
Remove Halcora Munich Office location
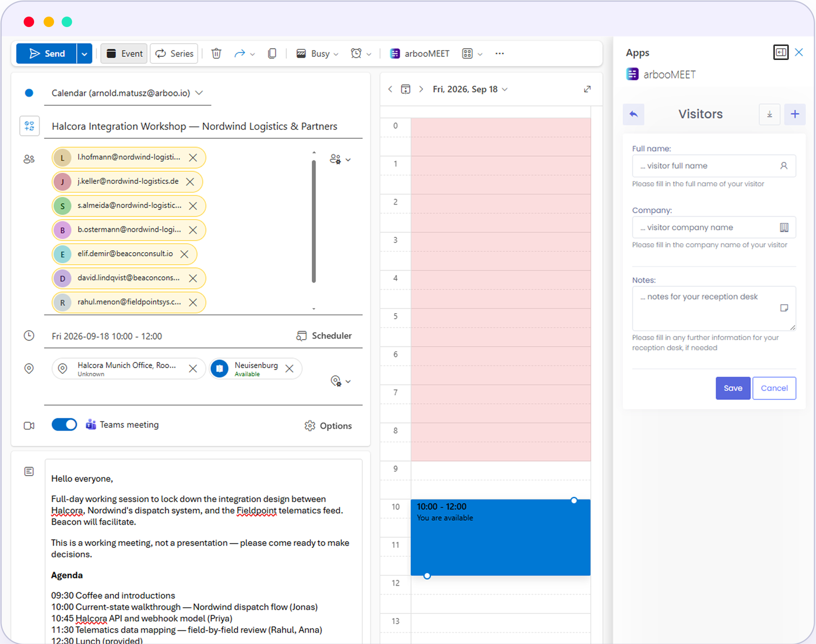193,369
